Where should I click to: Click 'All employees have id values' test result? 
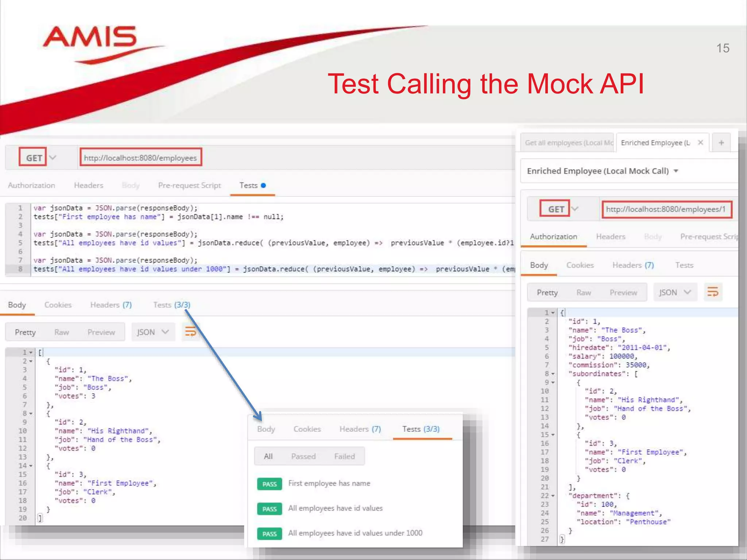(336, 508)
